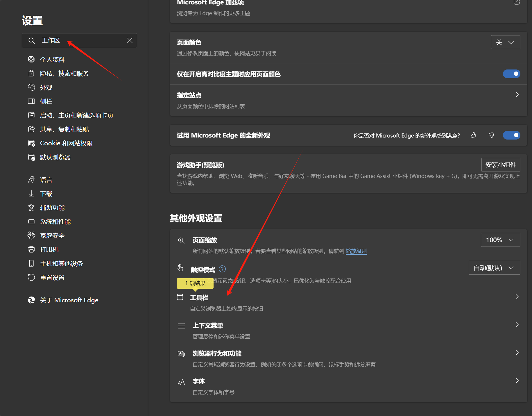Open the 字体 settings chevron

pyautogui.click(x=517, y=381)
